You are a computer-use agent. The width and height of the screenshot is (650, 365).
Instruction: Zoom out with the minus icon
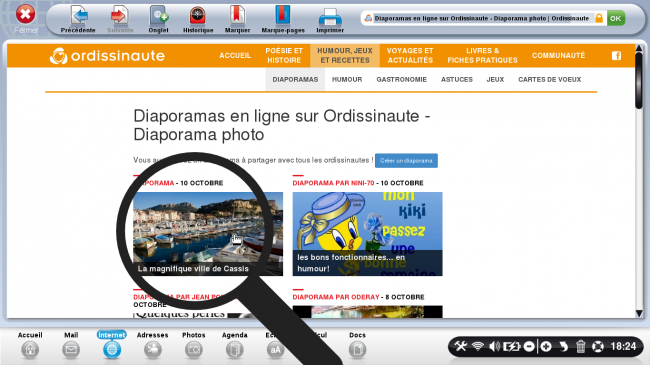(529, 346)
